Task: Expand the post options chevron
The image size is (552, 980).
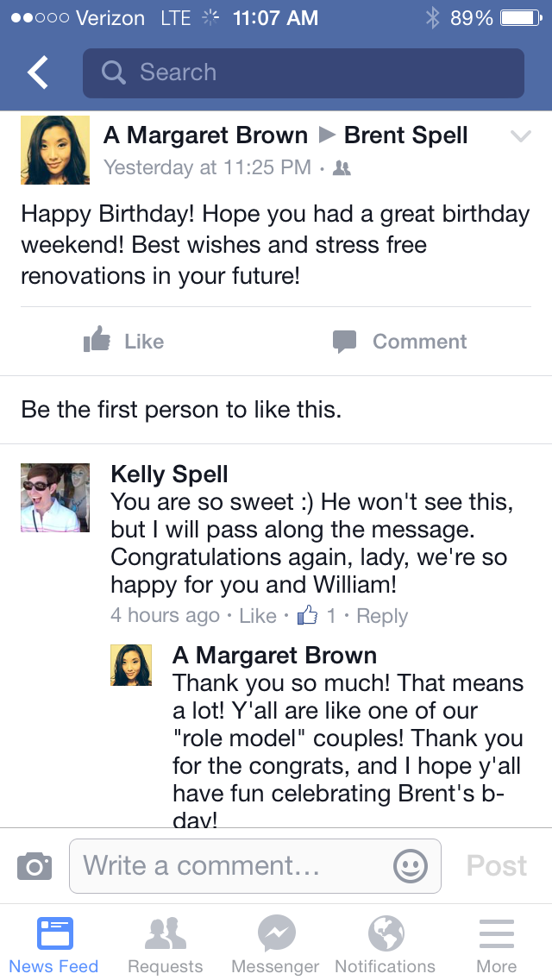Action: click(520, 136)
